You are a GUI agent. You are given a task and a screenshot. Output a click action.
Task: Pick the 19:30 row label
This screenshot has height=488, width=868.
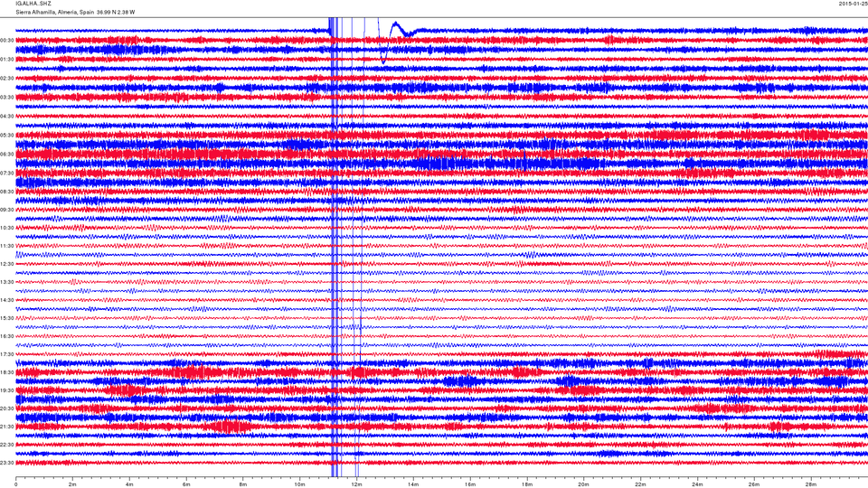[x=7, y=390]
